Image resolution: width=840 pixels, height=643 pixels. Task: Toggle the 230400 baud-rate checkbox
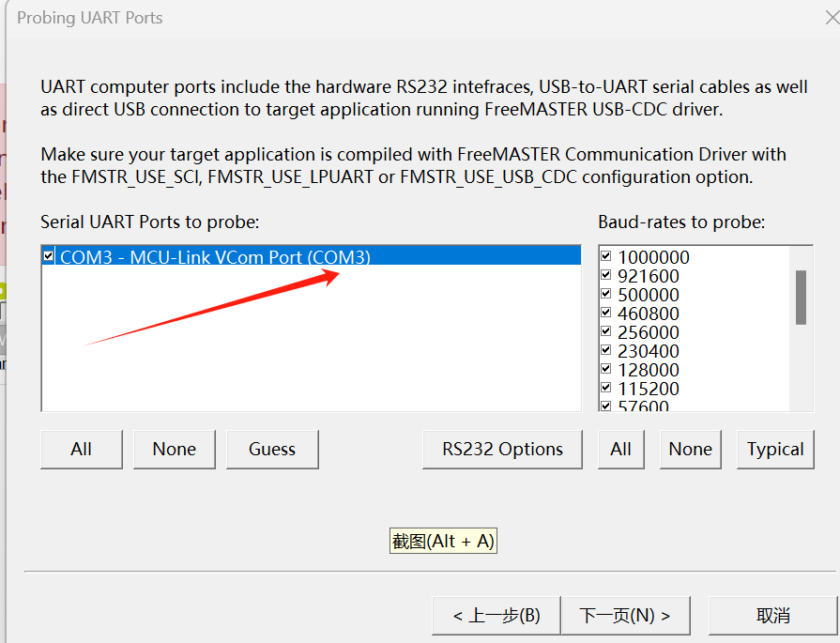(605, 350)
